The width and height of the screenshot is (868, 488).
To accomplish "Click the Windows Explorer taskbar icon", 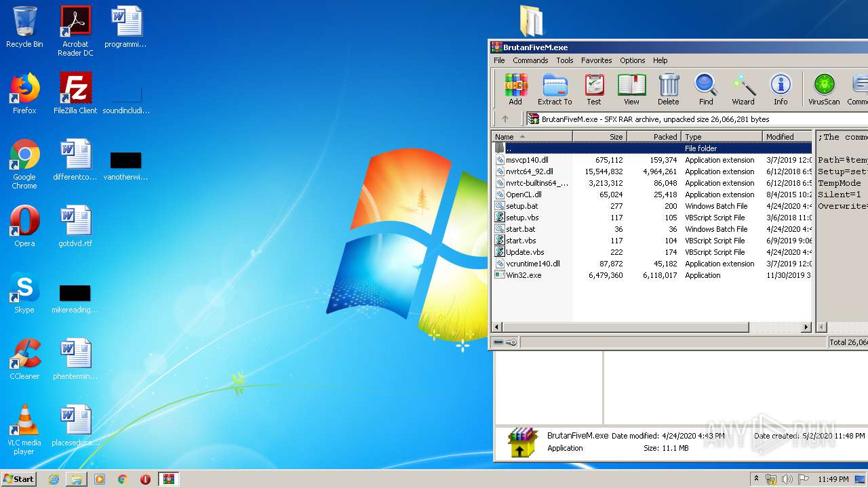I will coord(77,479).
